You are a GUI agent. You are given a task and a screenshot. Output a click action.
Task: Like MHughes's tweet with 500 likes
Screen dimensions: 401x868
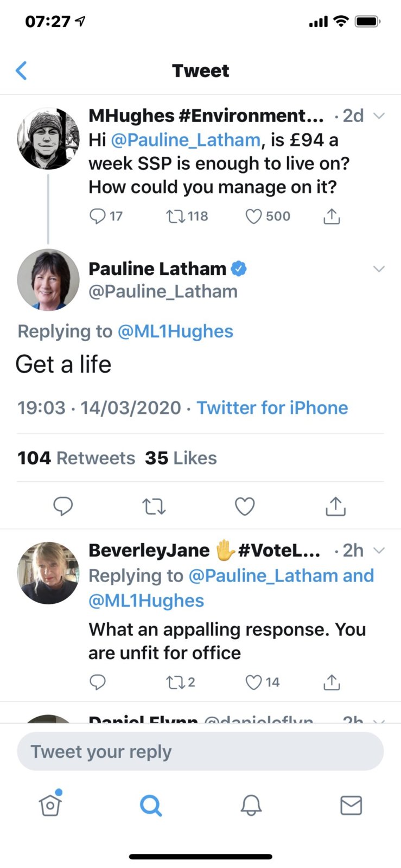click(253, 216)
